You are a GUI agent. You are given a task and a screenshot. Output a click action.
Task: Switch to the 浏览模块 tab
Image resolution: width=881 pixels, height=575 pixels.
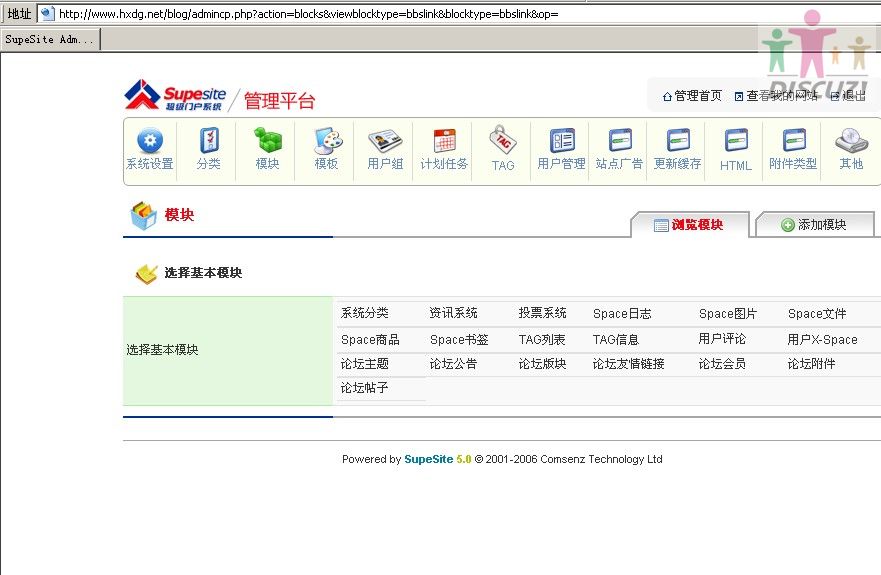coord(689,225)
